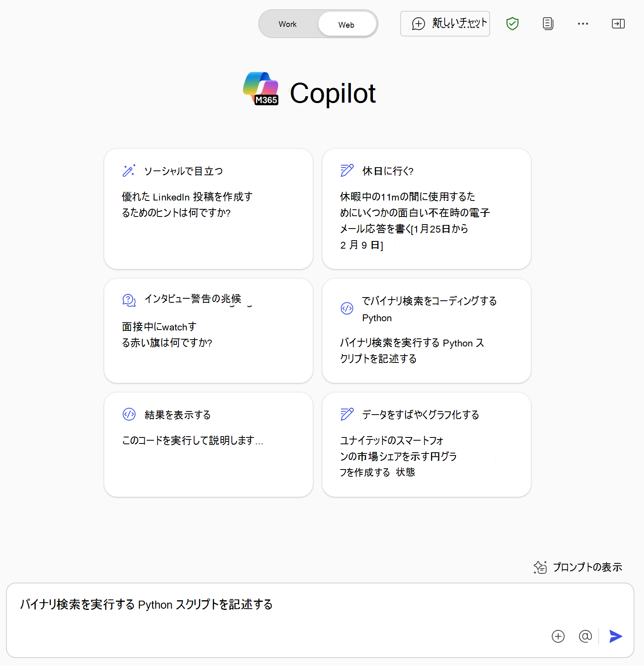Start a new chat with 新しいチャット button
The height and width of the screenshot is (666, 644).
(x=445, y=24)
